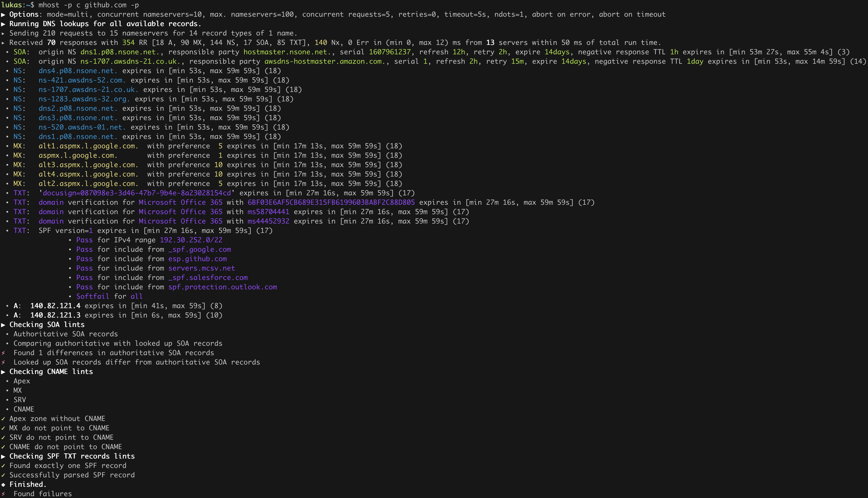Click the 140.82.121.4 A record address

(55, 306)
